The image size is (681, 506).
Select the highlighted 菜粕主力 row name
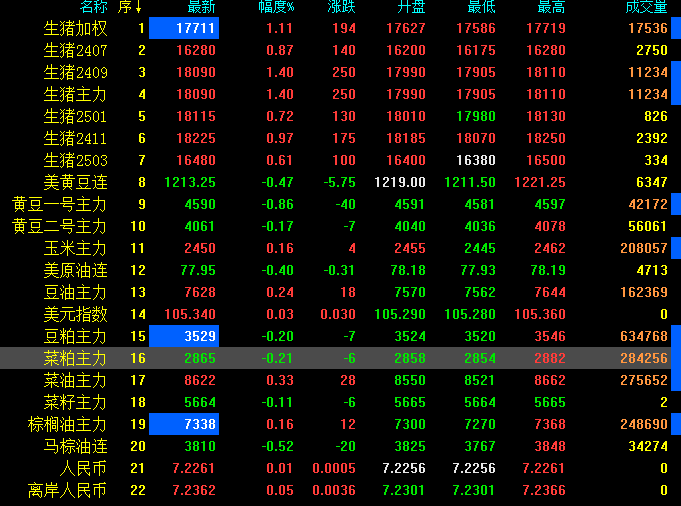[76, 359]
